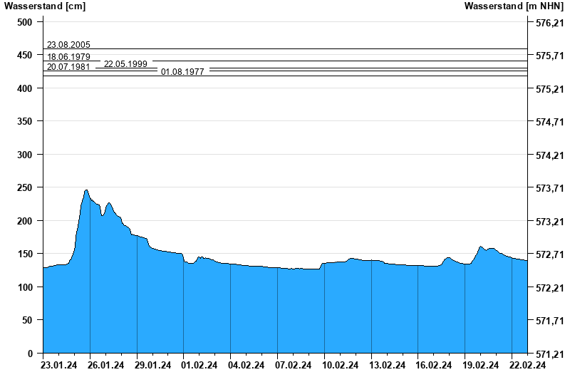The height and width of the screenshot is (392, 570).
Task: Click the 571,21 value on right axis
Action: 549,354
